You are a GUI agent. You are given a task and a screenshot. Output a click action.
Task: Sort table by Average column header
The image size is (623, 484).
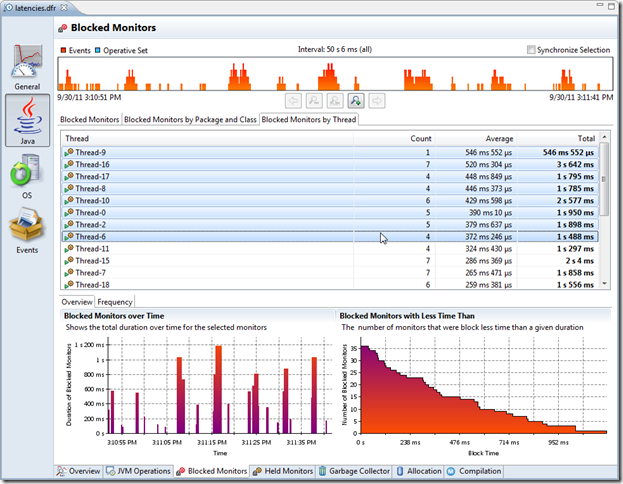point(476,139)
